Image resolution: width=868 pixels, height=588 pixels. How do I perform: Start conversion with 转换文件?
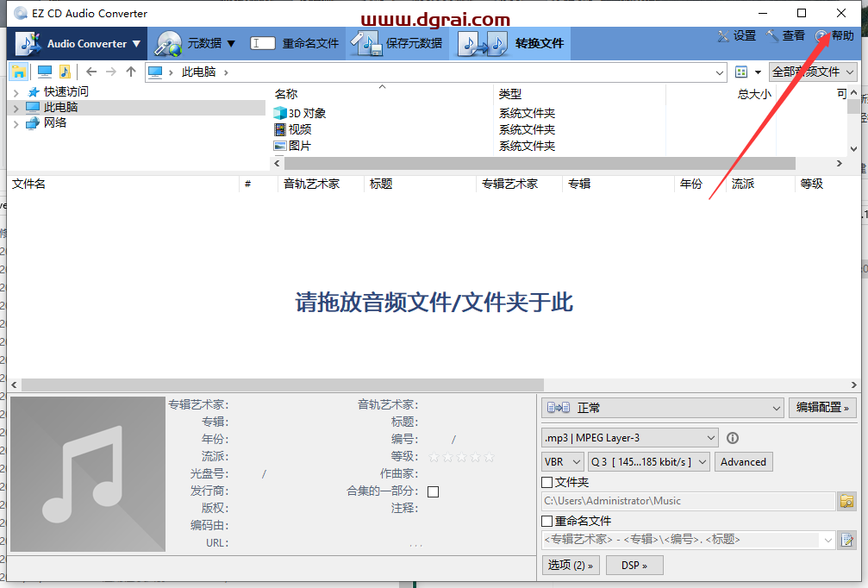point(511,43)
